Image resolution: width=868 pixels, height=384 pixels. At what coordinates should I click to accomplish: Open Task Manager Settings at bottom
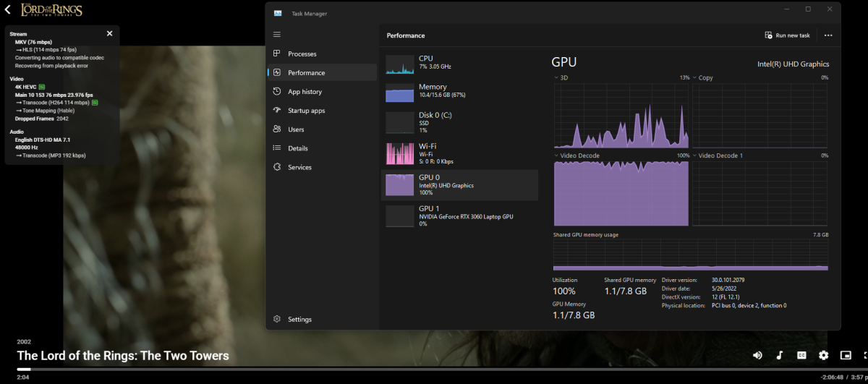point(299,319)
